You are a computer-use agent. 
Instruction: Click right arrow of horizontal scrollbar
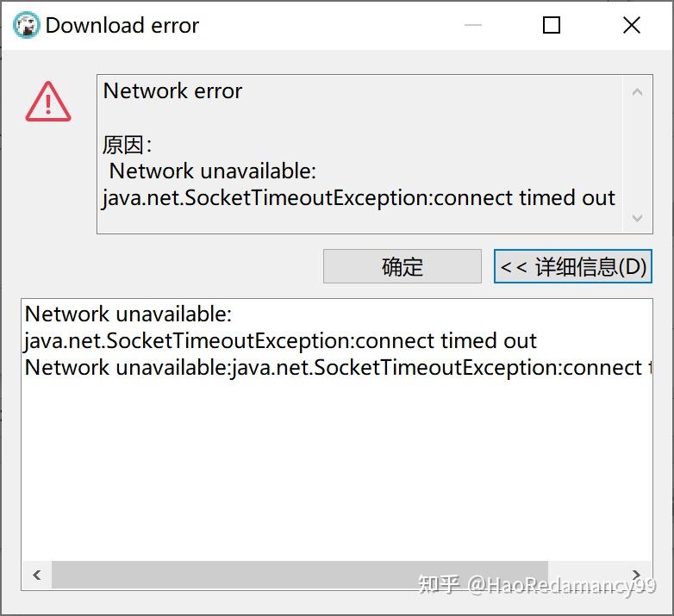click(x=636, y=575)
